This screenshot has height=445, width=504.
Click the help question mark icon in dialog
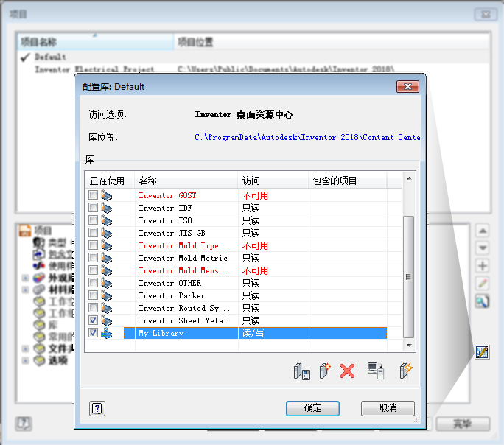coord(97,408)
